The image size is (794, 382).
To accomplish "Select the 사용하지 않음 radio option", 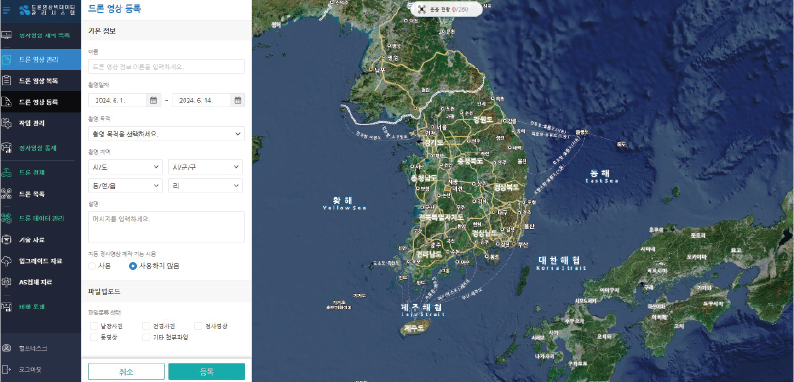I will (133, 266).
